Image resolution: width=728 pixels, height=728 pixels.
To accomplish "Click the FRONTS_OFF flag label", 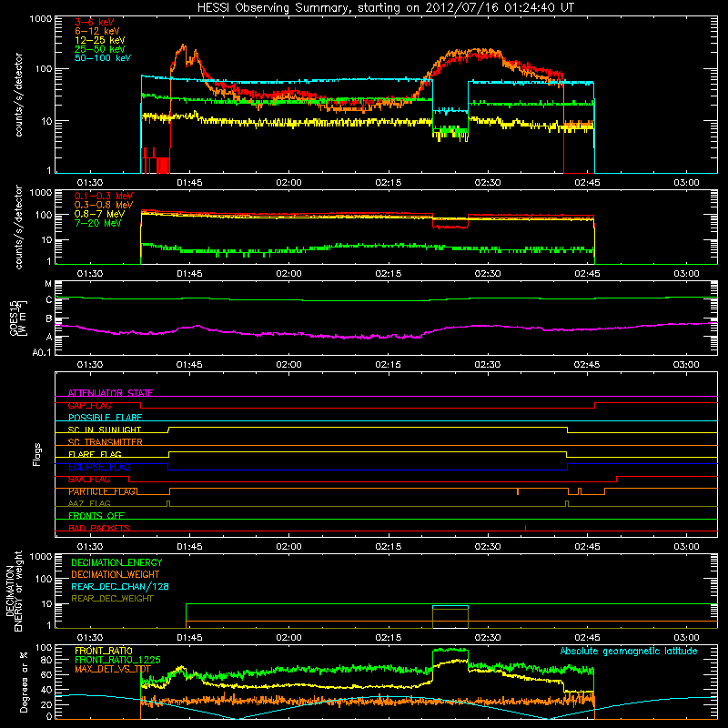I will [x=96, y=516].
